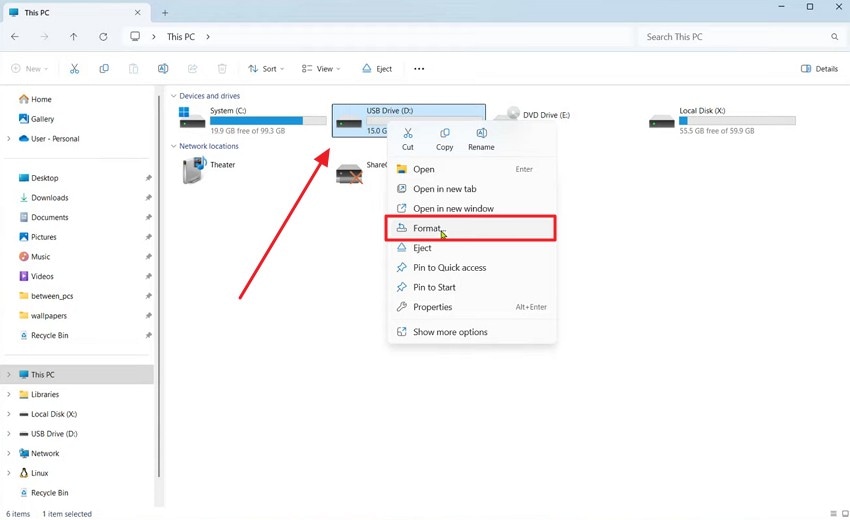This screenshot has width=850, height=520.
Task: Add a new tab with plus button
Action: tap(165, 12)
